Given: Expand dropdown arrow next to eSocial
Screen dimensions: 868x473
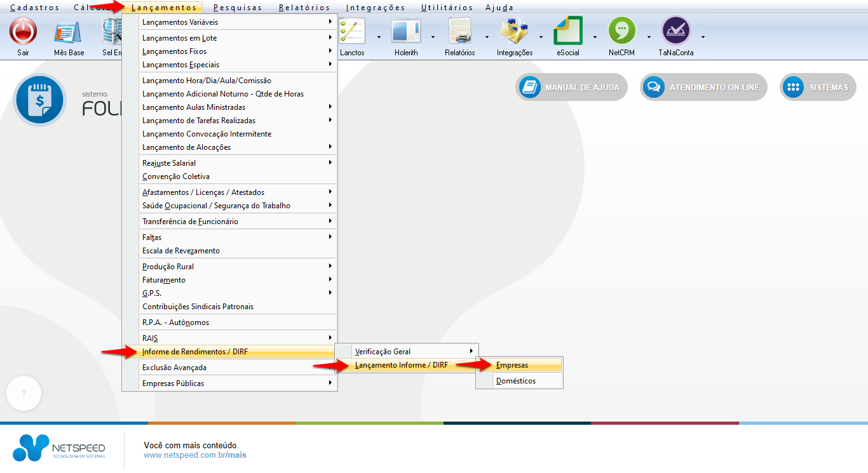Looking at the screenshot, I should (595, 37).
